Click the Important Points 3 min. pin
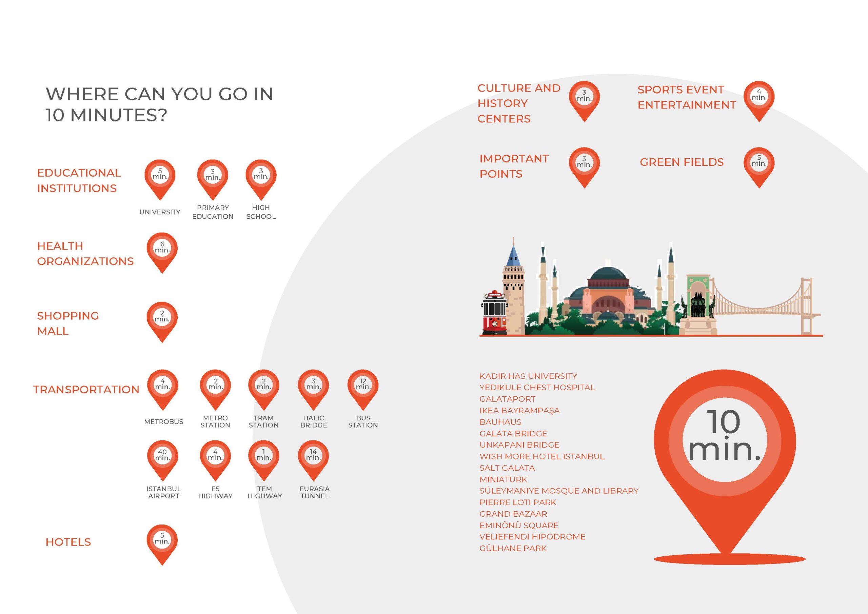 (x=584, y=167)
